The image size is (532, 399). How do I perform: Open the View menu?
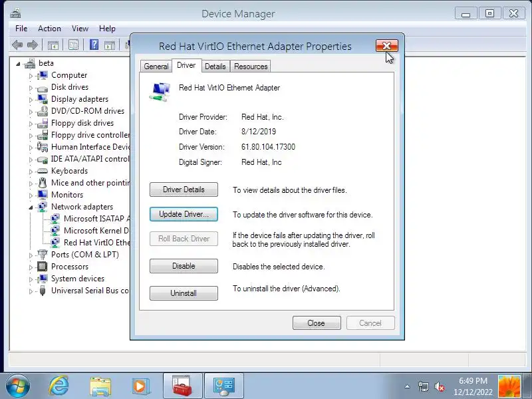(80, 29)
